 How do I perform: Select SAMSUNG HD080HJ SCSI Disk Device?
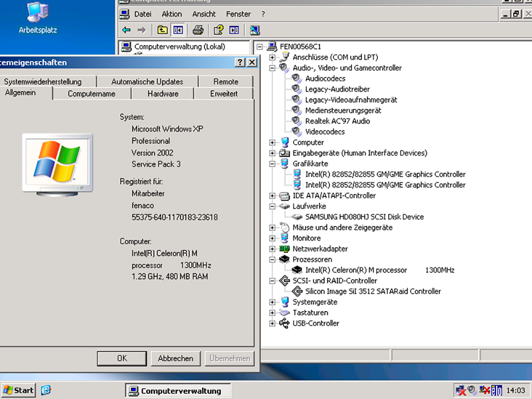click(x=364, y=217)
